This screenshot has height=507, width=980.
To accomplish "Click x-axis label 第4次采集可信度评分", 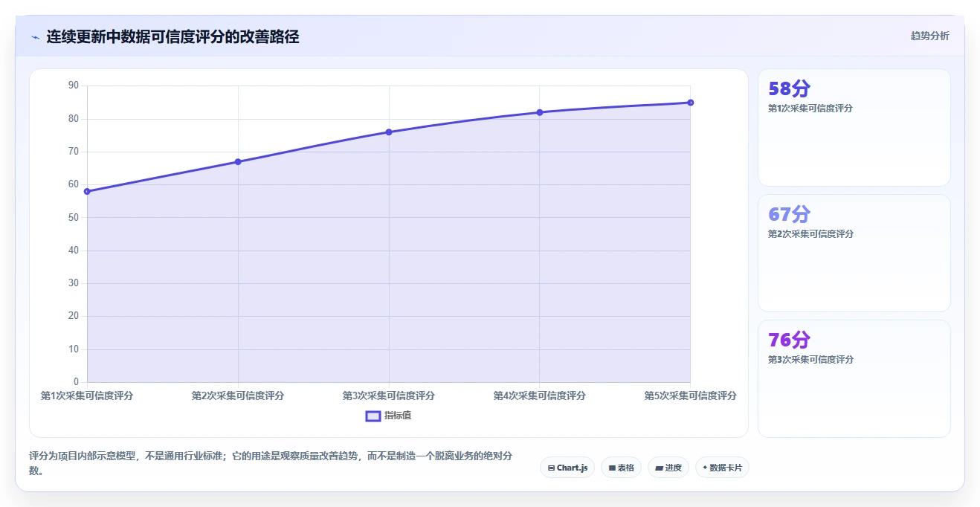I will (x=540, y=395).
